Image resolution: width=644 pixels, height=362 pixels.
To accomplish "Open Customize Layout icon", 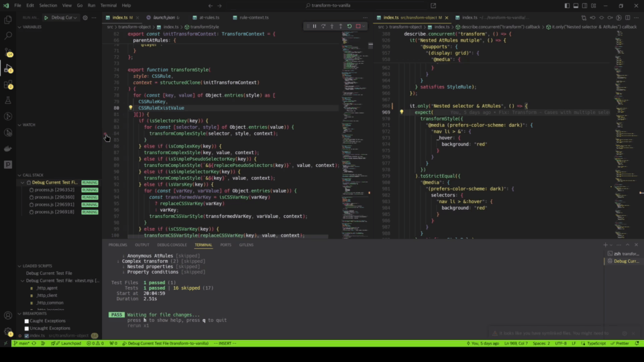I will [x=594, y=6].
